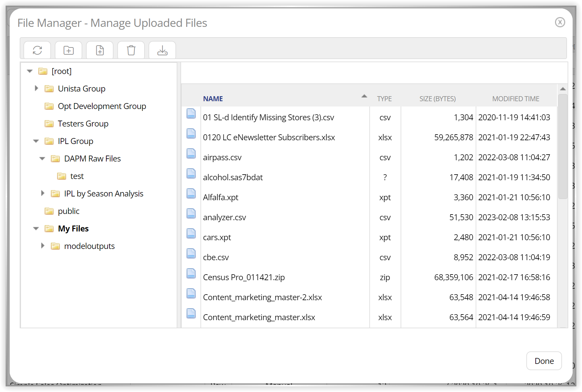Viewport: 582px width, 392px height.
Task: Sort the list by Name column
Action: point(213,99)
